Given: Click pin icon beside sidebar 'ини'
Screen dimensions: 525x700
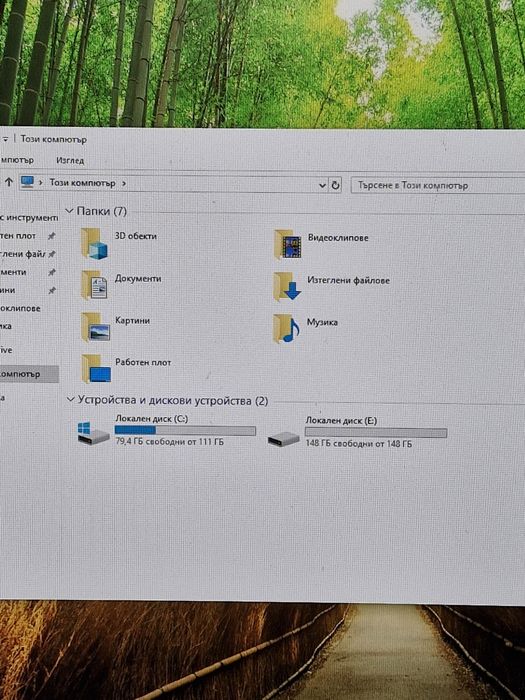Looking at the screenshot, I should click(x=52, y=290).
